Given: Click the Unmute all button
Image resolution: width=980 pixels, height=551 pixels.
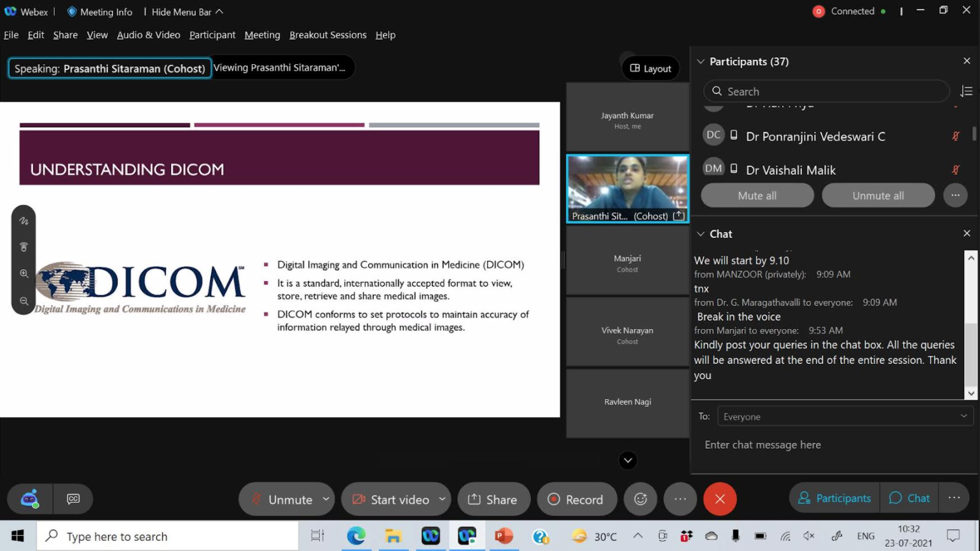Looking at the screenshot, I should [878, 195].
